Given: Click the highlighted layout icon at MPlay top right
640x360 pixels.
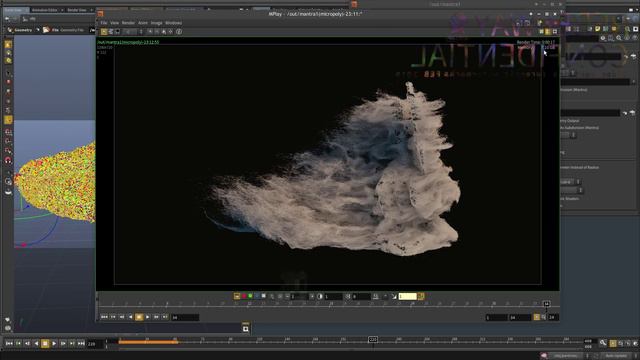Looking at the screenshot, I should pyautogui.click(x=547, y=31).
